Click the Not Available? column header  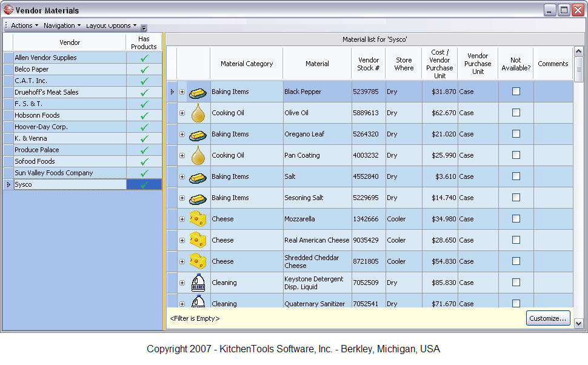[516, 64]
